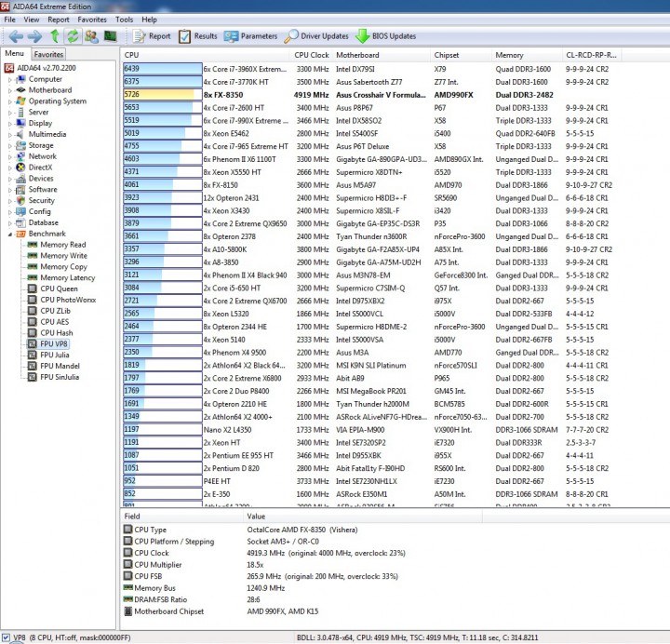
Task: Open the FPU Julia benchmark
Action: (54, 356)
